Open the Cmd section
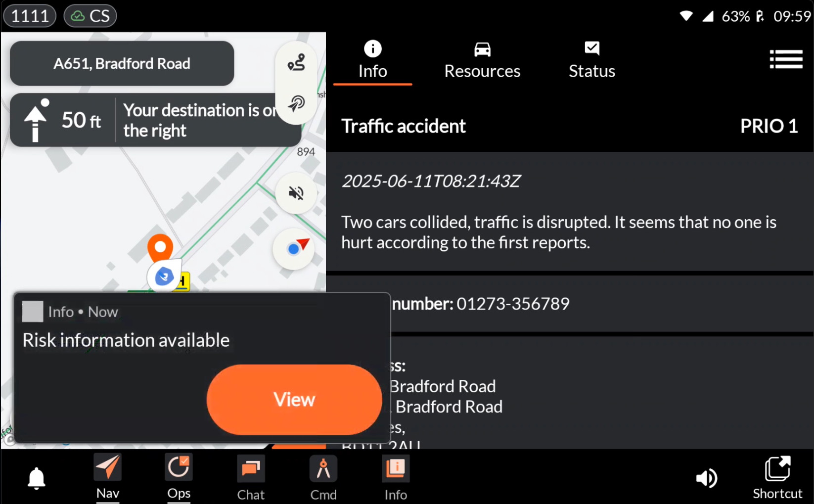The image size is (814, 504). click(x=323, y=477)
